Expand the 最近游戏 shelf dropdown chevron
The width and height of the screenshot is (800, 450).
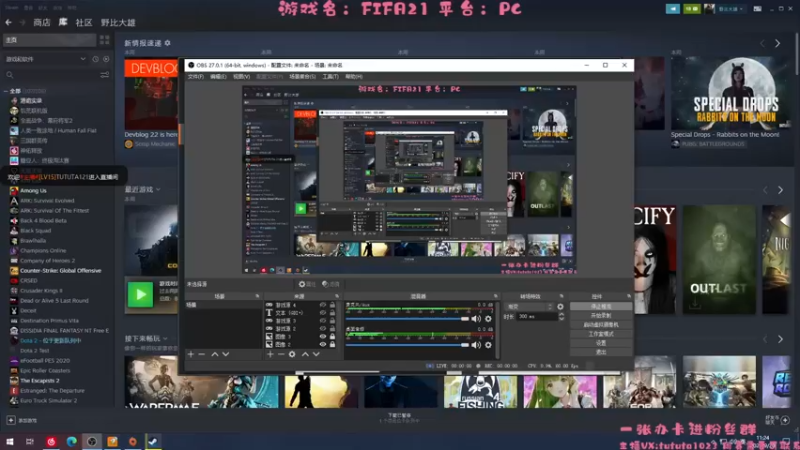[158, 189]
